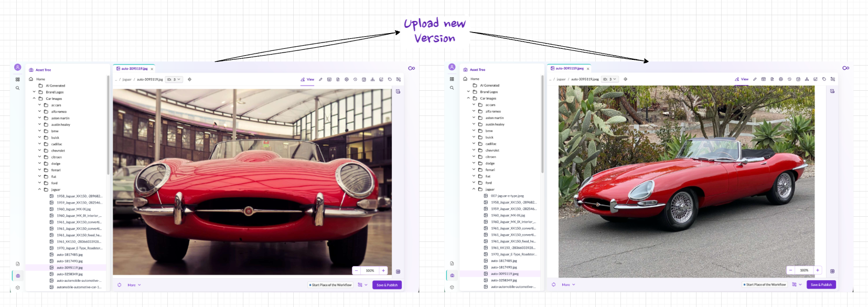This screenshot has height=307, width=868.
Task: Open the Versions clock tab in the .jpeg window
Action: (789, 79)
